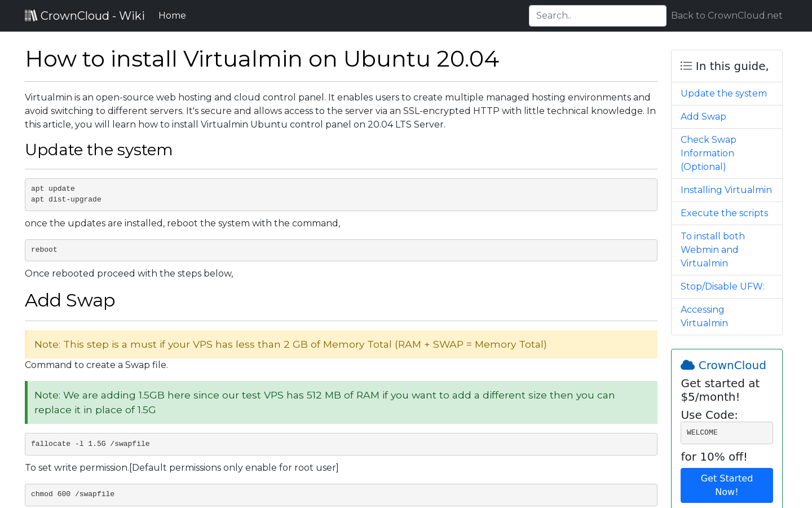Click the list icon beside "In this guide,"
Image resolution: width=812 pixels, height=508 pixels.
686,65
